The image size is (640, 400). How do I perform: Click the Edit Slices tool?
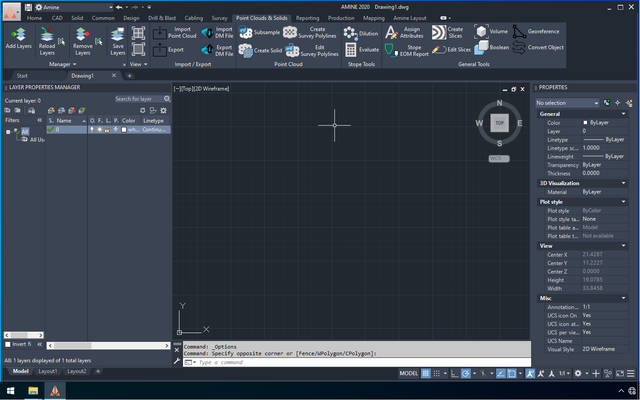[x=451, y=50]
